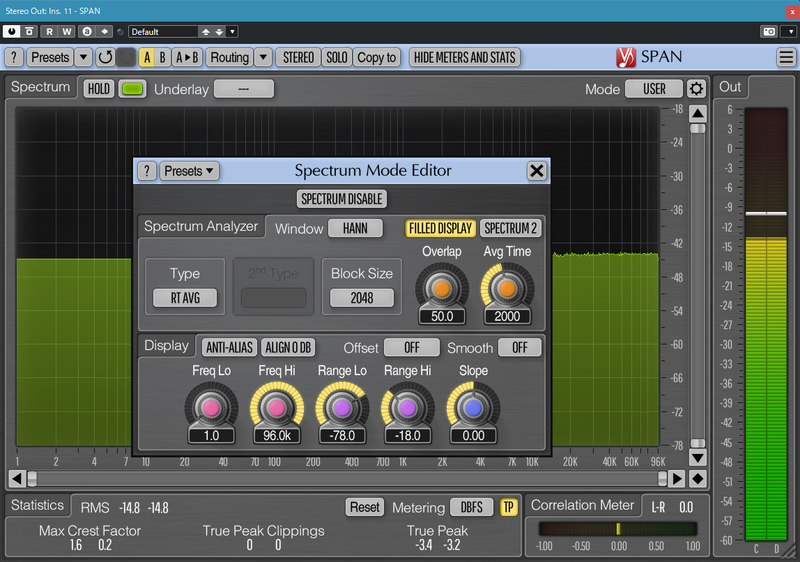Open Block Size selector showing 2048
This screenshot has height=562, width=800.
click(362, 298)
